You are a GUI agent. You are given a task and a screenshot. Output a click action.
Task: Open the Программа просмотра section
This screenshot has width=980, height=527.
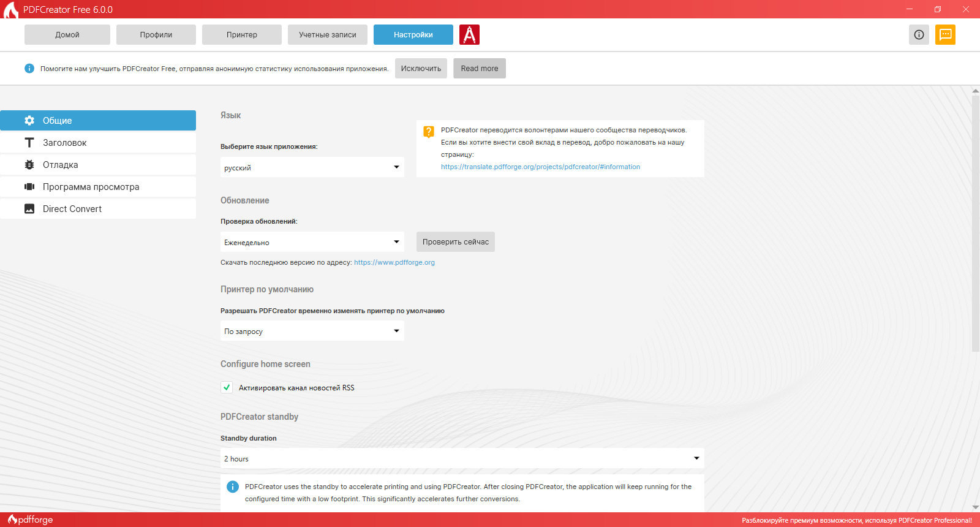click(x=98, y=186)
